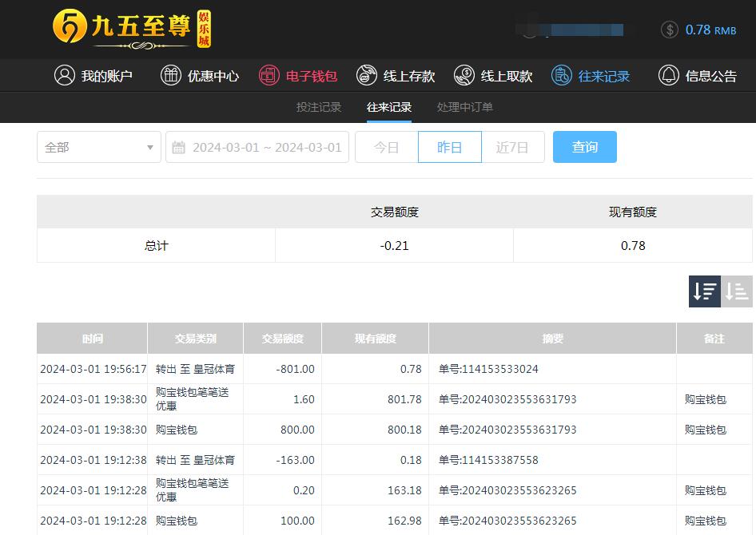Click the RMB balance coin icon

(x=670, y=30)
